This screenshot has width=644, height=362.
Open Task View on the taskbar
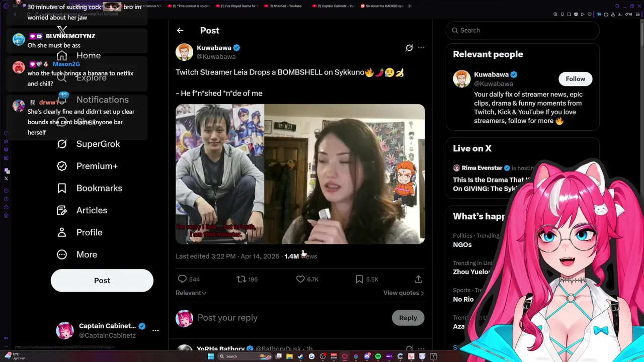(x=278, y=356)
